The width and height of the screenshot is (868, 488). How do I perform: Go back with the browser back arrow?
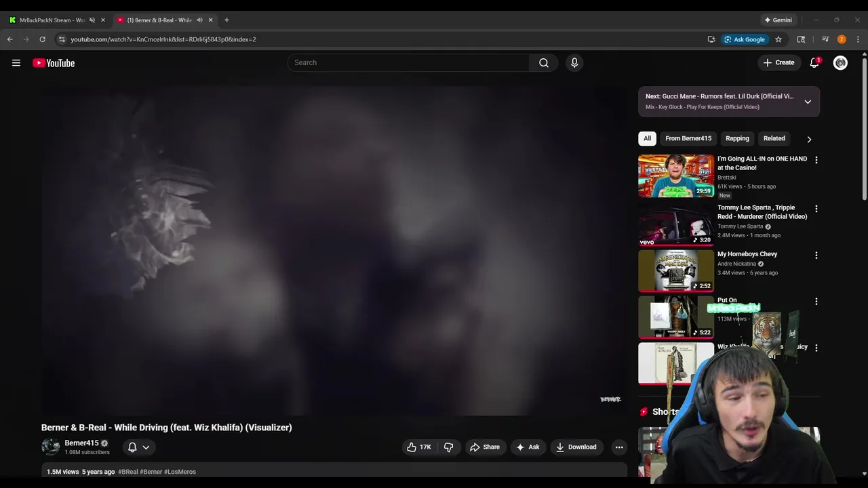10,39
